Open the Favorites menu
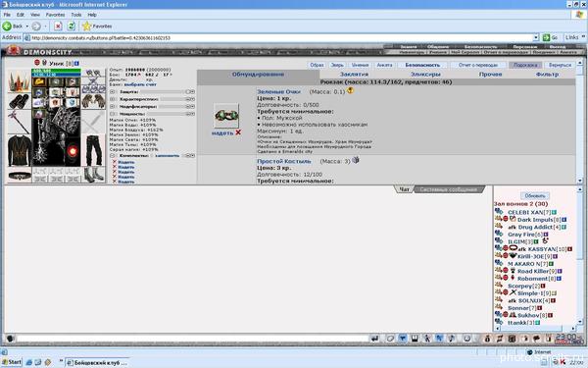 [55, 15]
